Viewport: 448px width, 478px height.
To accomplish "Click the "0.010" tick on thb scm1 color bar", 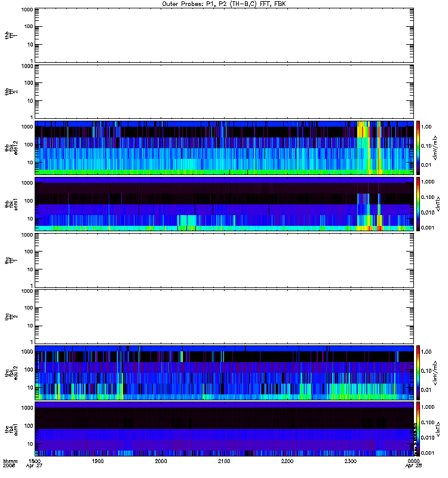I will pyautogui.click(x=428, y=213).
